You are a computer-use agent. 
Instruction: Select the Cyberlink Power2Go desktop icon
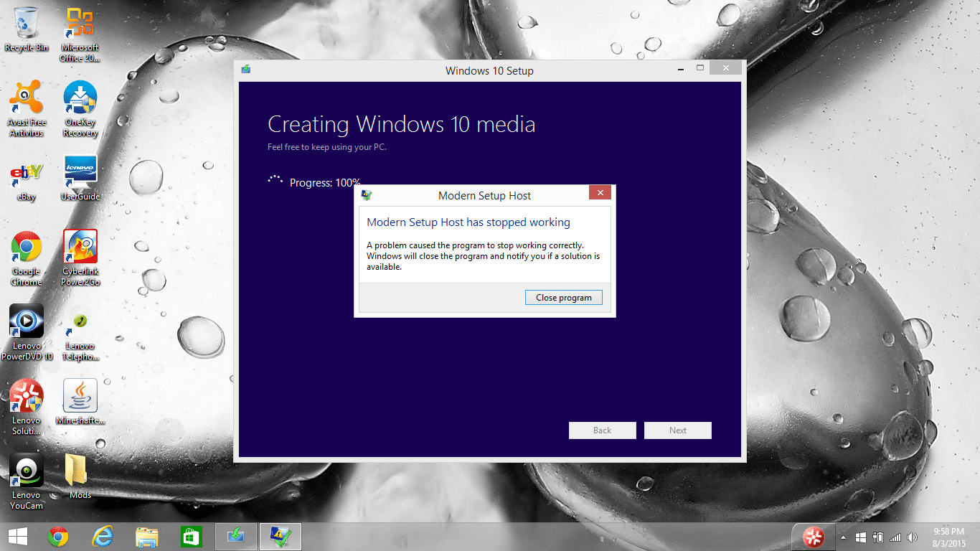(x=80, y=258)
